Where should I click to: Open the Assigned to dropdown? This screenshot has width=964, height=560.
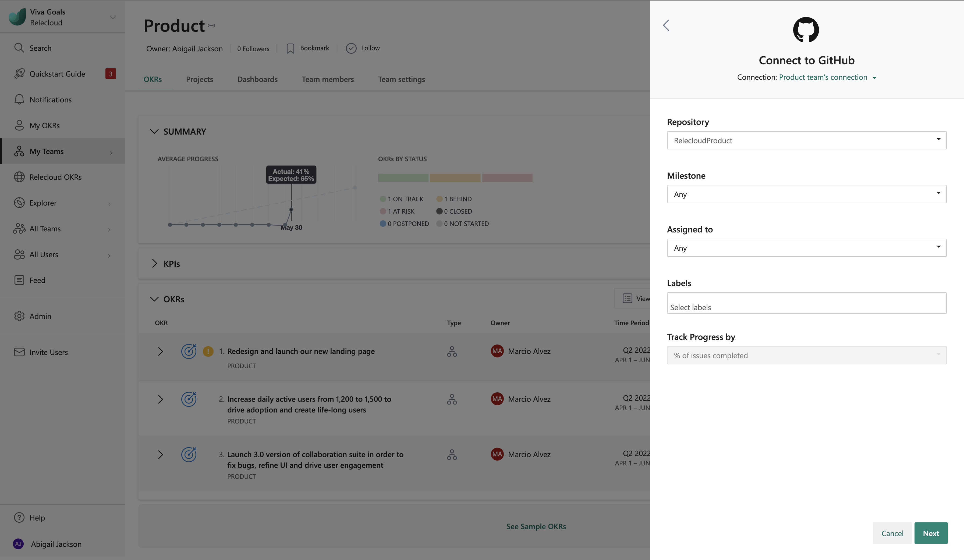(x=806, y=248)
